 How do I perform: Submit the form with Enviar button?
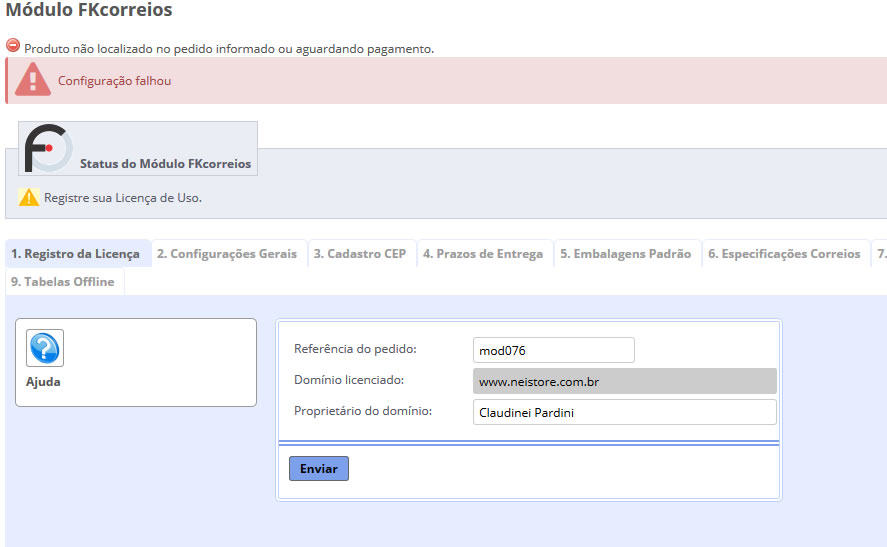click(318, 468)
